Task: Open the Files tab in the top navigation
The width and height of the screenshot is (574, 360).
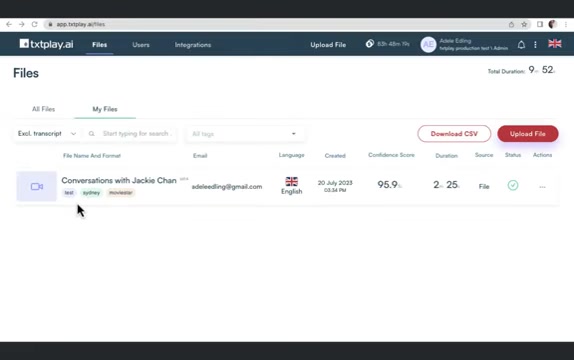Action: (100, 45)
